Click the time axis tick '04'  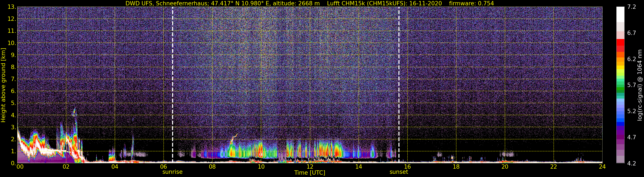115,167
